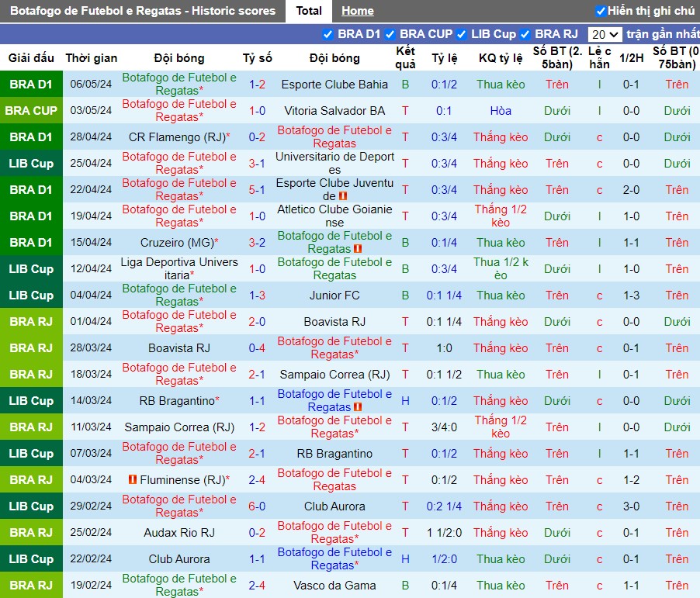700x598 pixels.
Task: Open Vasco da Gama team link
Action: point(334,585)
